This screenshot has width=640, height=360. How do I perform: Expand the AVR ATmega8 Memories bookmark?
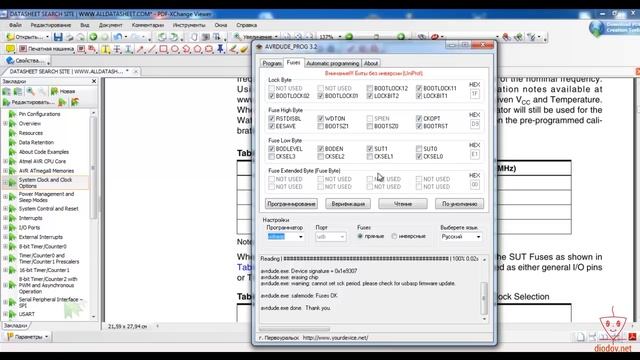coord(5,171)
